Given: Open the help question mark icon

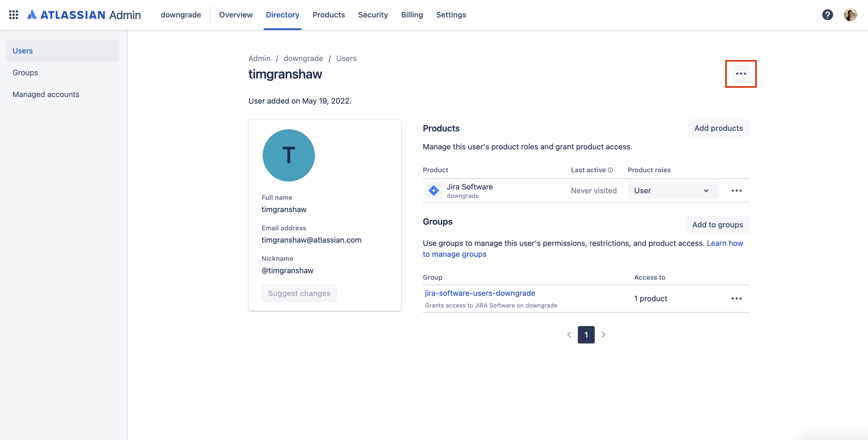Looking at the screenshot, I should tap(827, 15).
